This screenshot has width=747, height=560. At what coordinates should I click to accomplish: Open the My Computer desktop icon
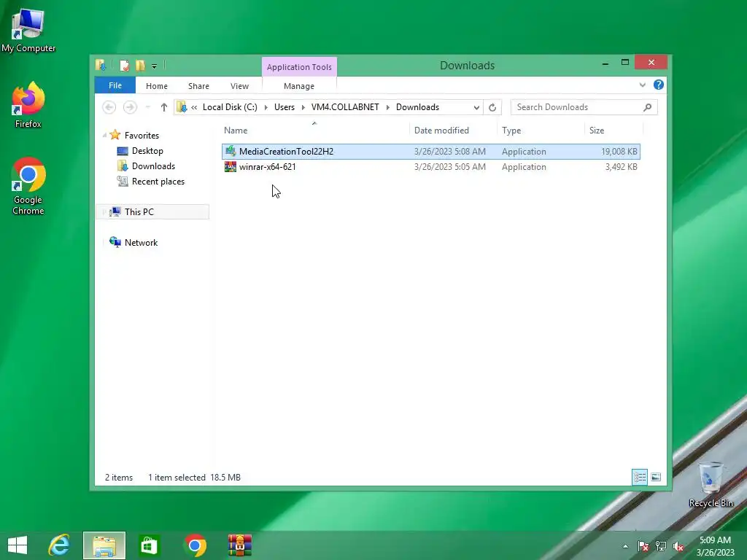[28, 31]
